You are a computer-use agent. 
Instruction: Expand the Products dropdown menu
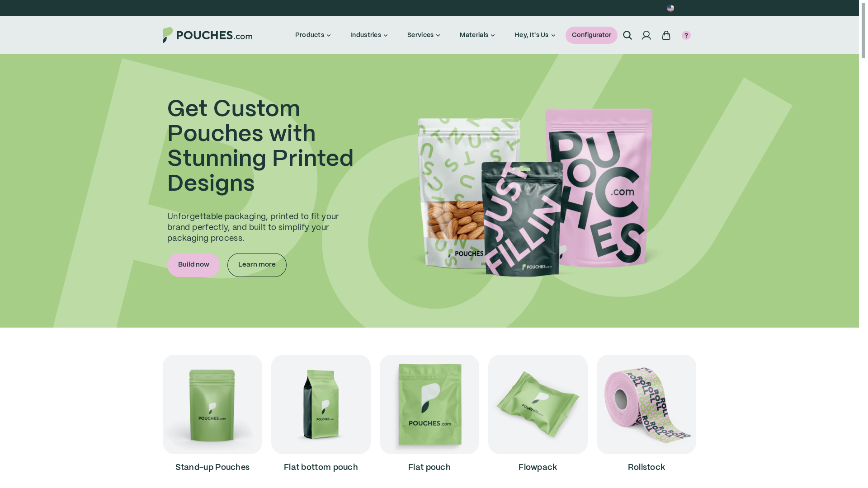[313, 35]
